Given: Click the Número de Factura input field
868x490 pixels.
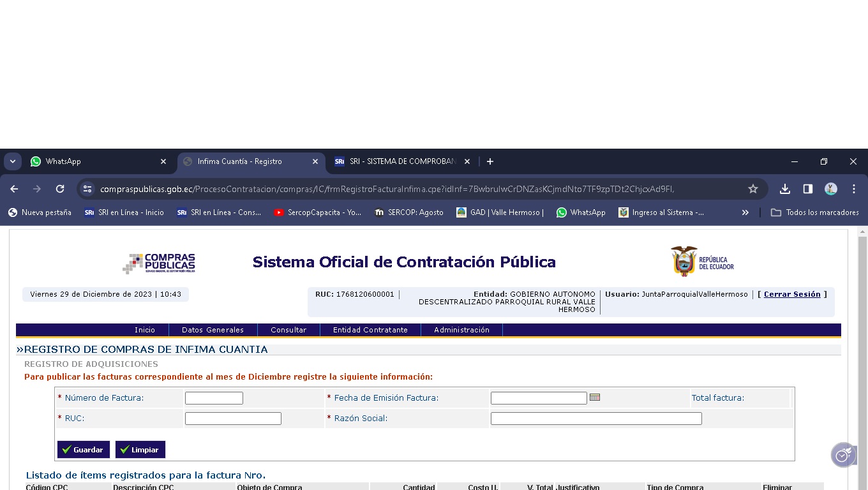Looking at the screenshot, I should pos(214,398).
